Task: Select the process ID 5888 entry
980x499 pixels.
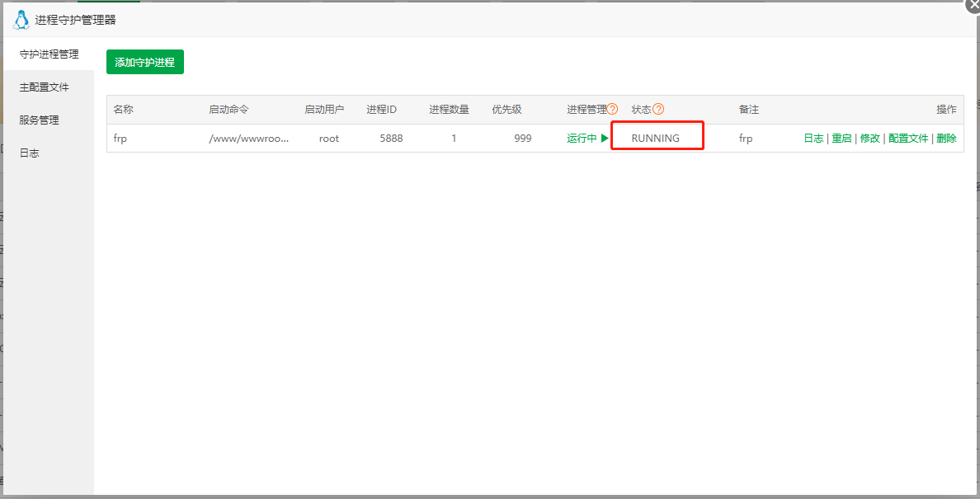Action: [391, 138]
